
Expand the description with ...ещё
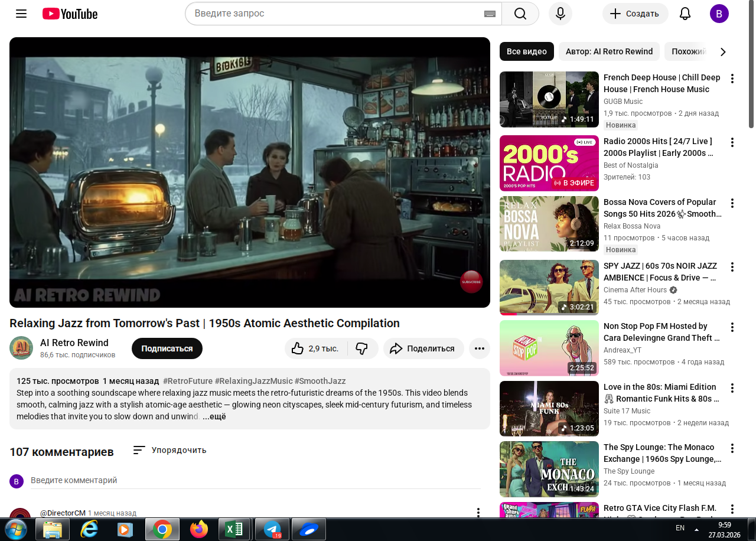214,416
